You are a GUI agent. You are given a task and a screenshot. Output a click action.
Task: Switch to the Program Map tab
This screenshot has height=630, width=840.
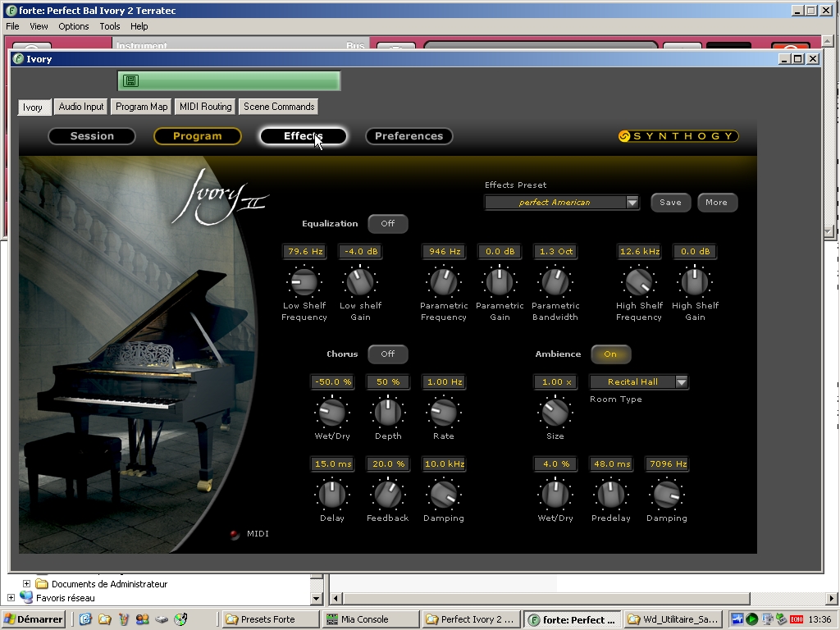(x=141, y=107)
